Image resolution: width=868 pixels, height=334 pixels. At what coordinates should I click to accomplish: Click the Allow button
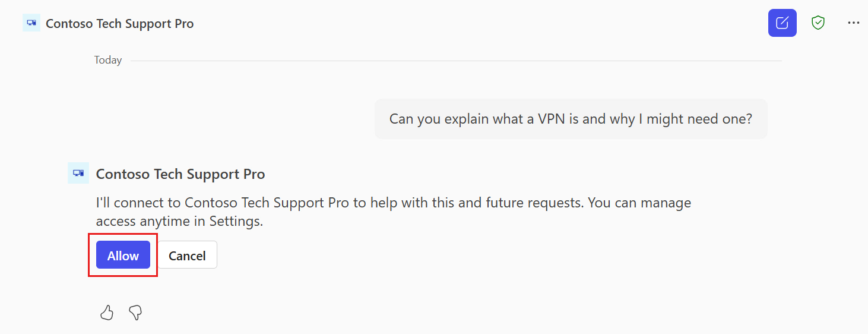pos(123,256)
